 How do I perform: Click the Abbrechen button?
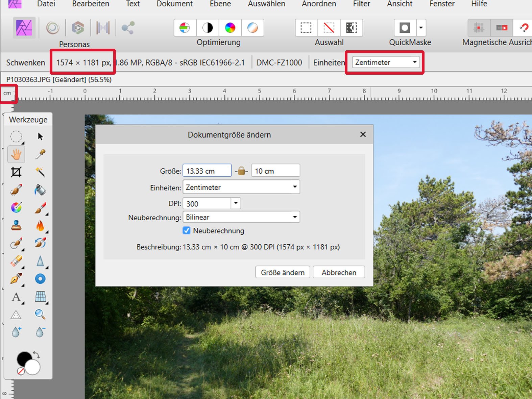(339, 272)
